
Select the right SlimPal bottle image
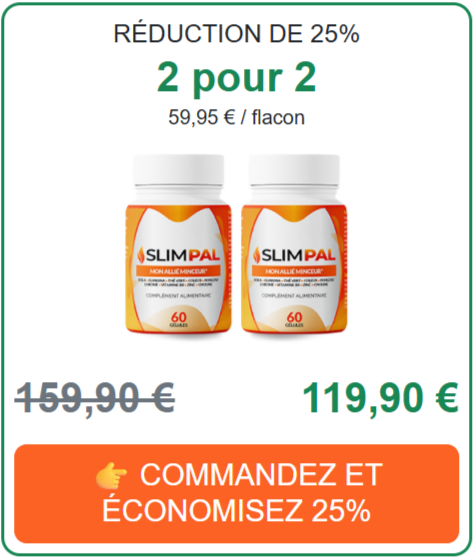click(x=294, y=243)
